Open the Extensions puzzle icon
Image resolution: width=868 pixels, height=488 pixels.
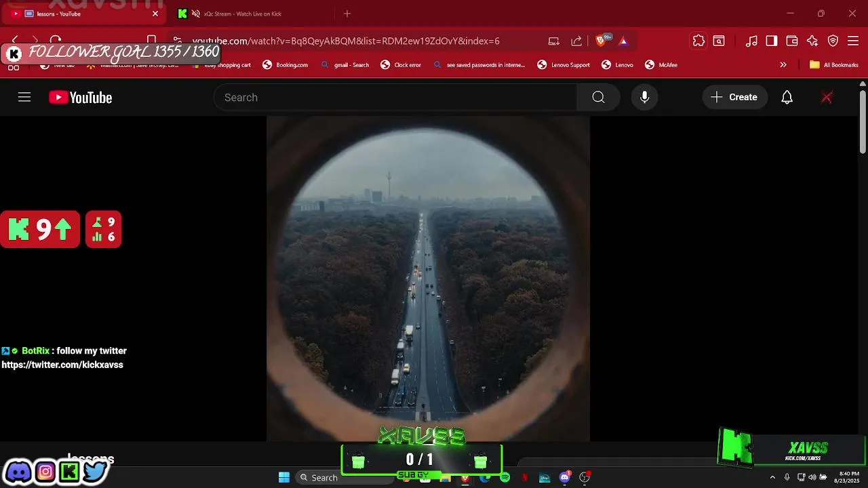point(698,41)
